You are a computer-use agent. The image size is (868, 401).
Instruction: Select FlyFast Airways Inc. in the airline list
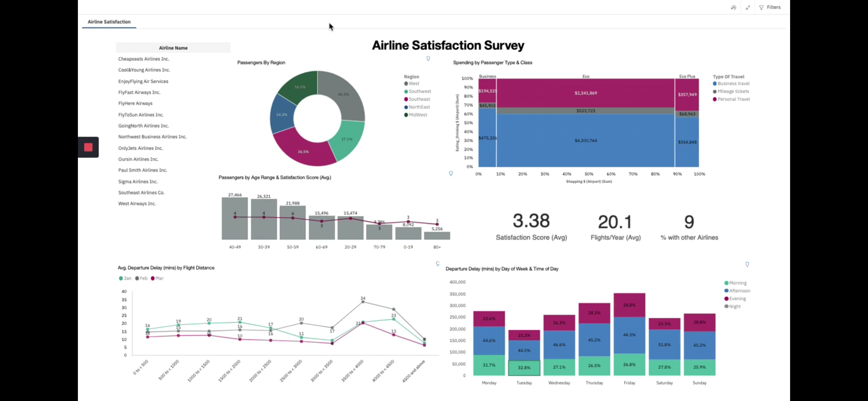point(139,92)
